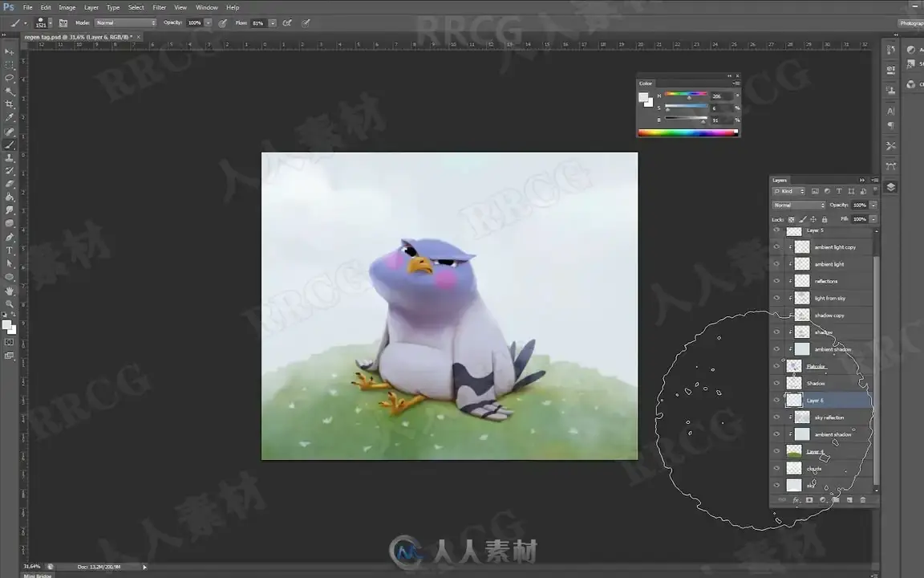Hide the 'Shadow' layer
The height and width of the screenshot is (578, 924).
pos(776,384)
